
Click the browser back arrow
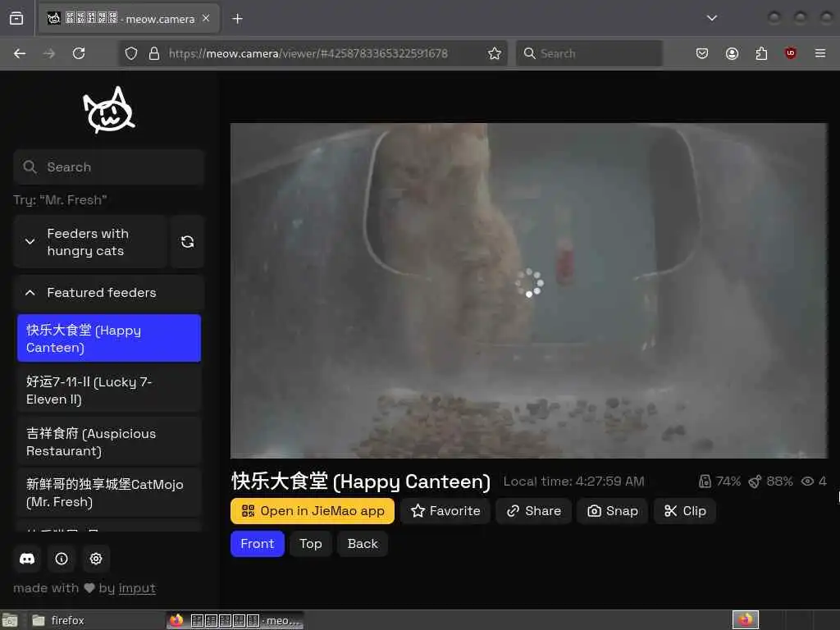(x=20, y=53)
